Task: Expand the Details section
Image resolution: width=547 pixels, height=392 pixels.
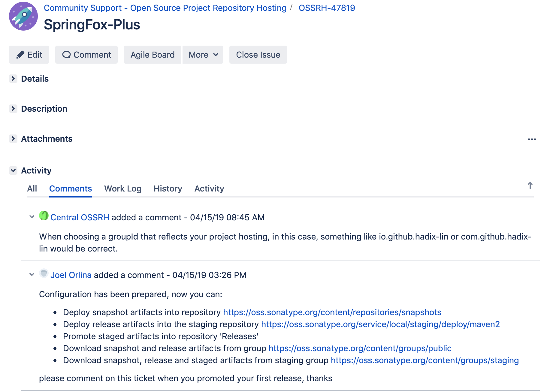Action: coord(13,79)
